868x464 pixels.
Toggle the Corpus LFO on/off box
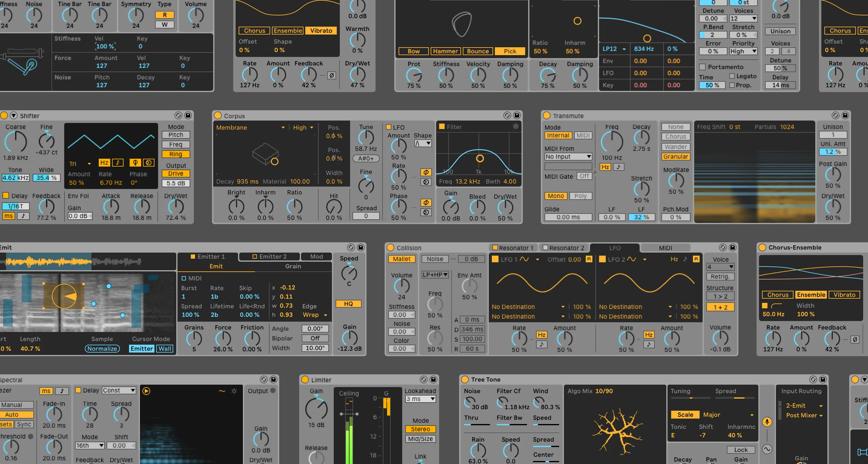point(389,127)
